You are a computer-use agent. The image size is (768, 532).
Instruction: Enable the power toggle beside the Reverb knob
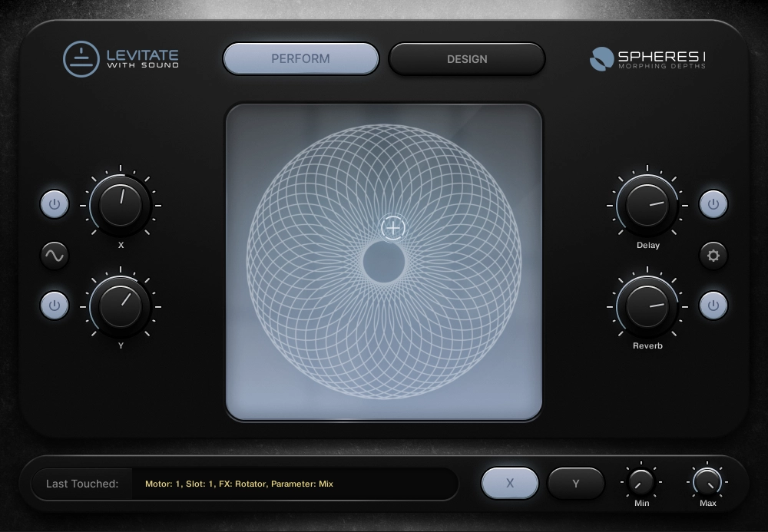coord(713,305)
